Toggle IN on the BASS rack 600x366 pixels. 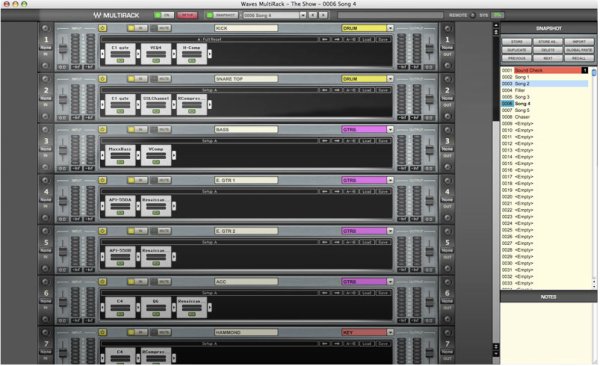tap(137, 129)
